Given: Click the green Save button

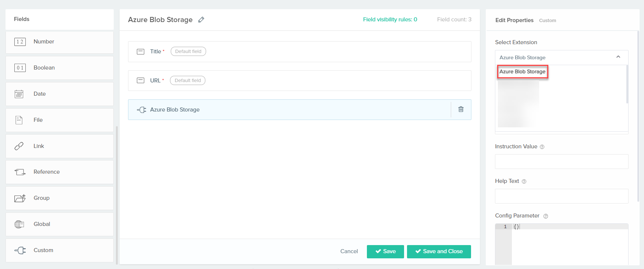Looking at the screenshot, I should pos(385,251).
